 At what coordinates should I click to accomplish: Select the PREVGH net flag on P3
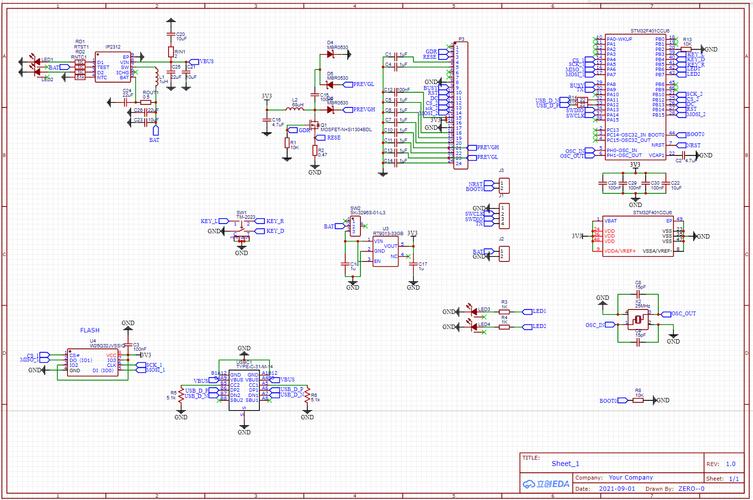coord(487,146)
